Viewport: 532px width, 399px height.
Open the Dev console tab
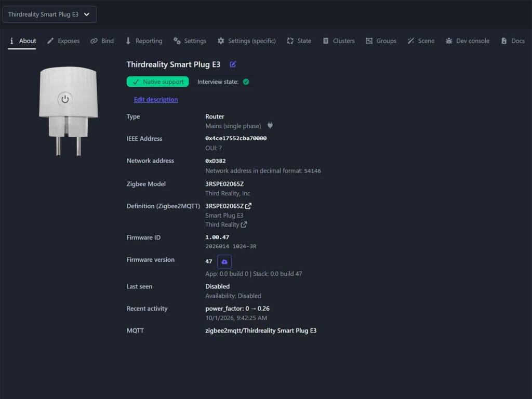[467, 41]
